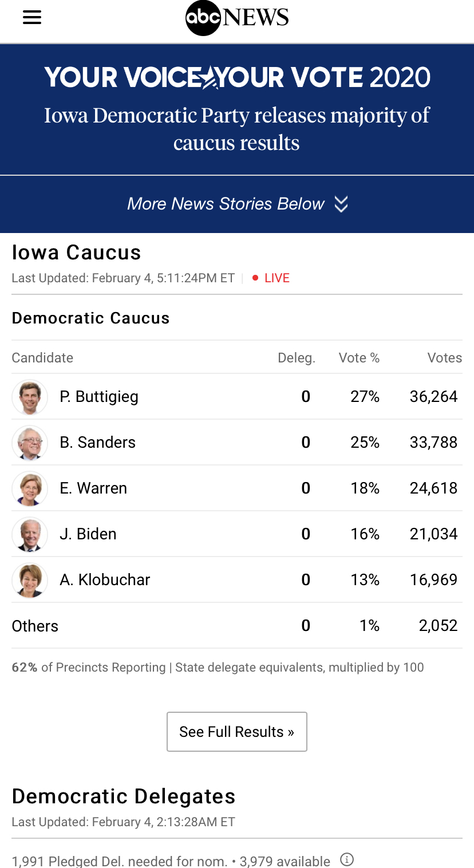474x868 pixels.
Task: Select P. Buttigieg's portrait
Action: pos(30,397)
